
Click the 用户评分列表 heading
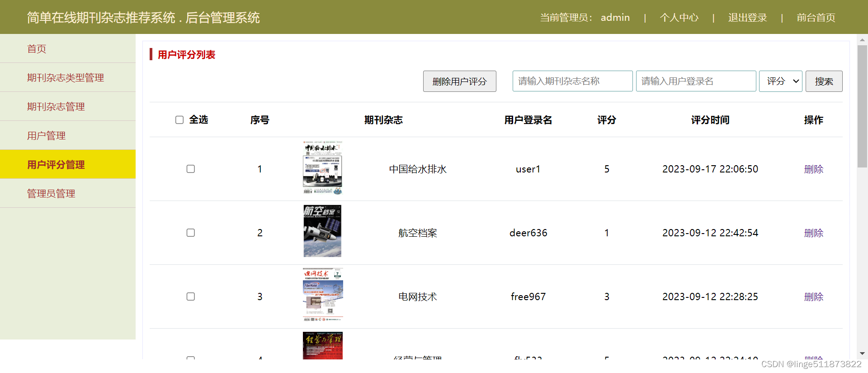(186, 55)
